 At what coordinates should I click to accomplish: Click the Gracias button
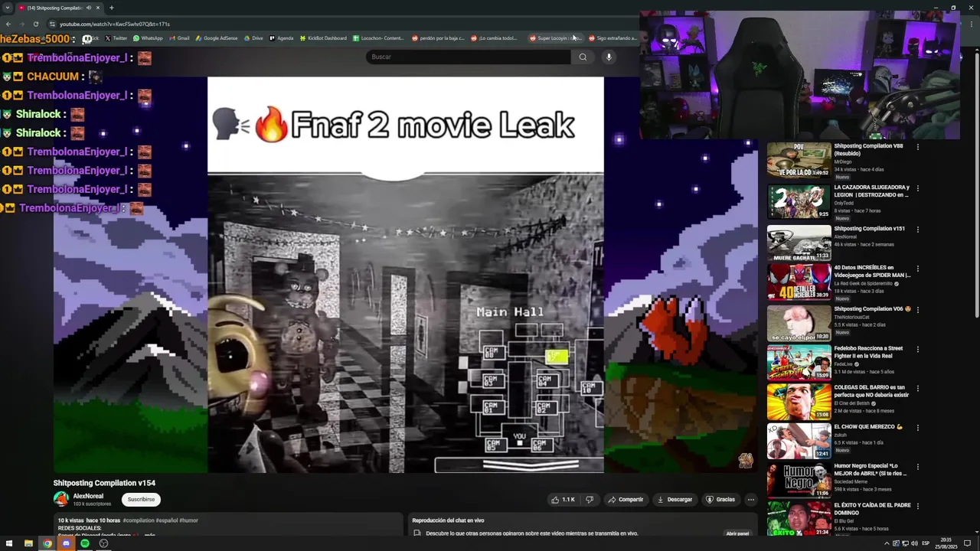click(x=720, y=500)
